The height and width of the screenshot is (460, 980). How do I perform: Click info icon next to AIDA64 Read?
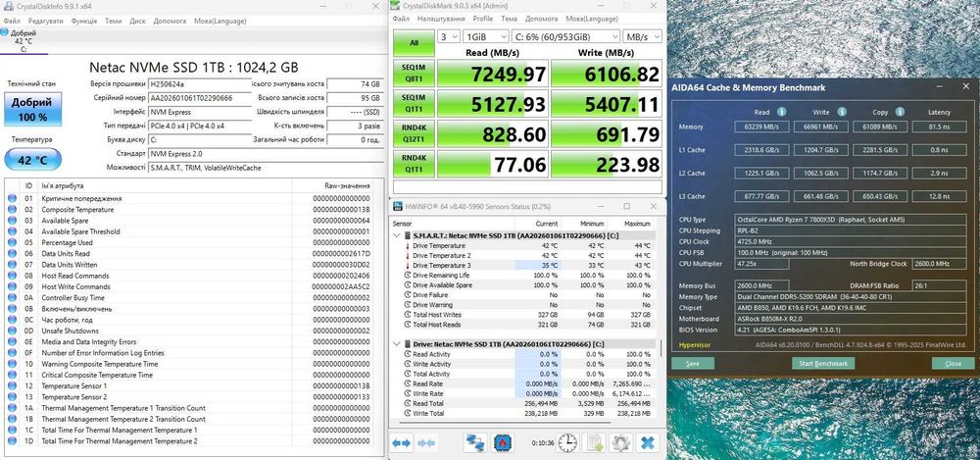pos(781,112)
